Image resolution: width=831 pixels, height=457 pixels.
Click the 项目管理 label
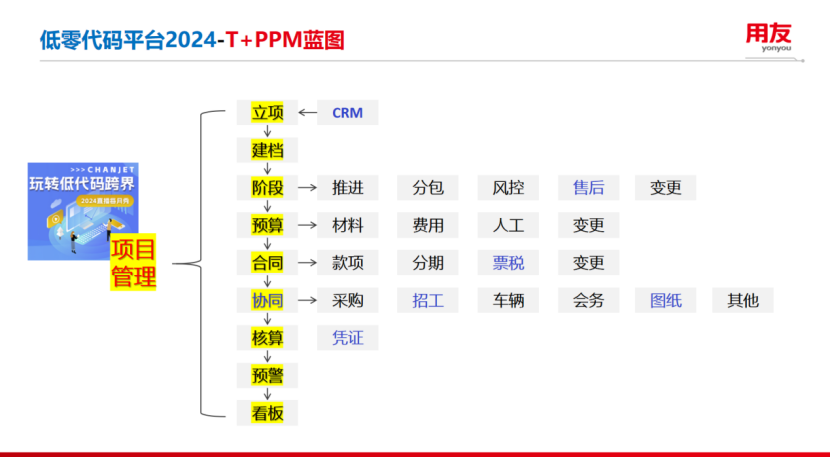point(133,262)
